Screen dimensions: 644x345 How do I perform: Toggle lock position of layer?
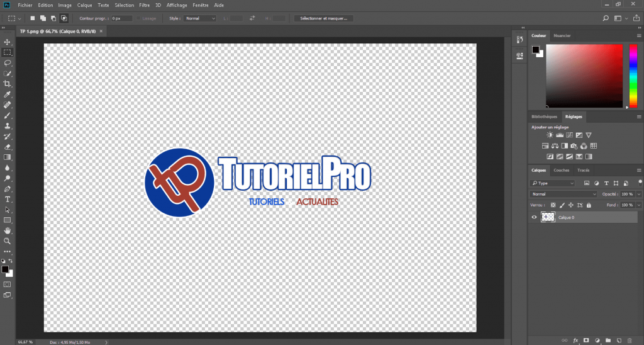click(570, 205)
